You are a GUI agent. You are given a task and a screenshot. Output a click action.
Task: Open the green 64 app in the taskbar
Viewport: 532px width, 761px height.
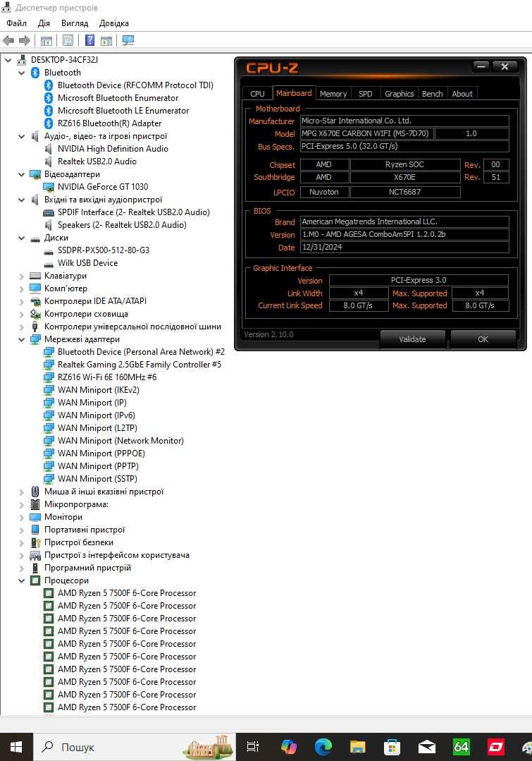(x=462, y=747)
